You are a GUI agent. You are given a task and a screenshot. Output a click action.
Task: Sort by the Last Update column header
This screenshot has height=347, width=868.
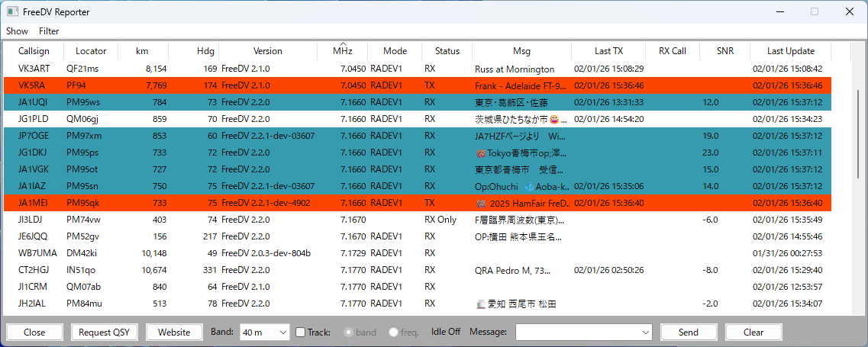790,51
